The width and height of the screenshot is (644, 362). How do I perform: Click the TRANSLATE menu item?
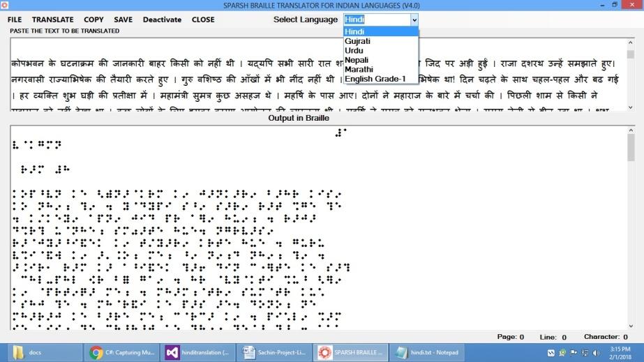click(52, 20)
